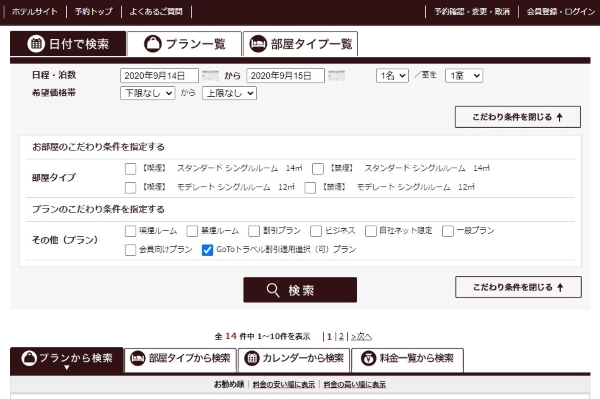This screenshot has width=600, height=399.
Task: Go to results page 2
Action: pyautogui.click(x=341, y=337)
